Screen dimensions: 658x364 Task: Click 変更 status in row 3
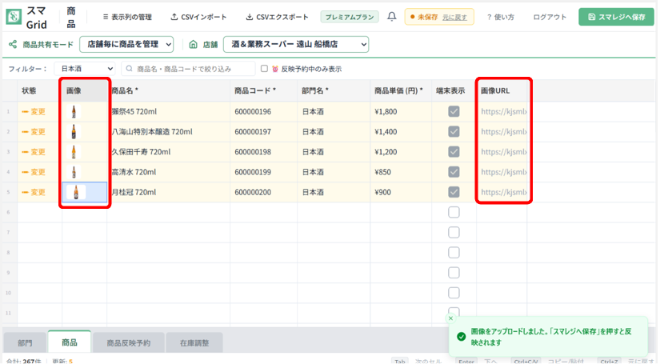(x=34, y=152)
